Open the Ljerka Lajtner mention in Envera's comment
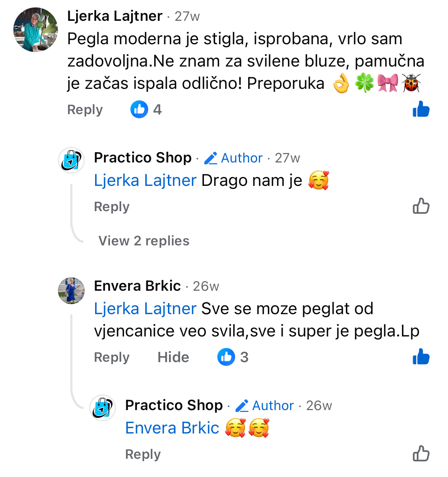This screenshot has height=477, width=448. click(145, 309)
